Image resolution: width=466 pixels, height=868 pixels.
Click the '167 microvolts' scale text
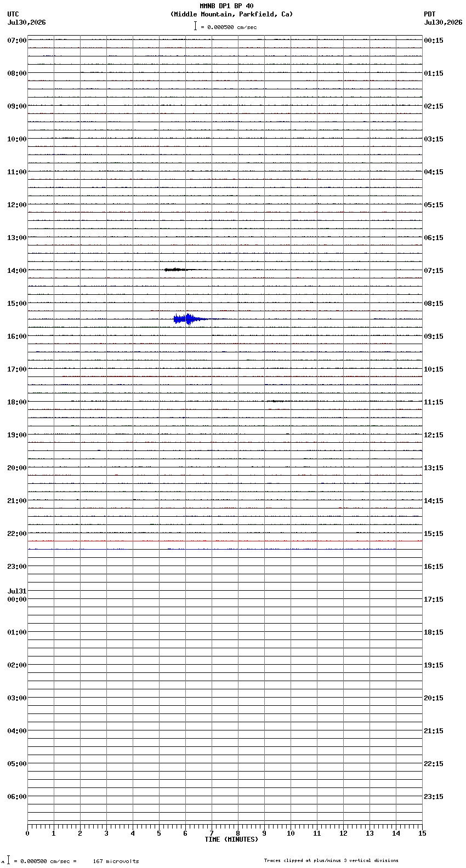tap(116, 861)
